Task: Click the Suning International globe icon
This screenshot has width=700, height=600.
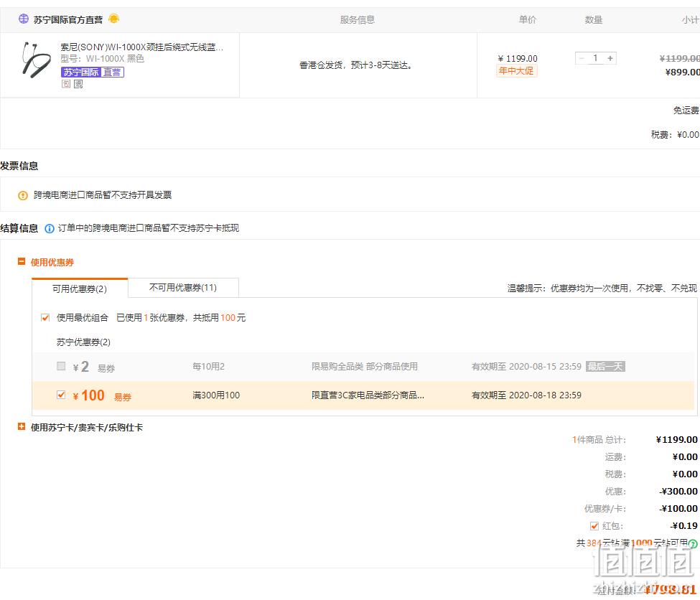Action: click(23, 19)
